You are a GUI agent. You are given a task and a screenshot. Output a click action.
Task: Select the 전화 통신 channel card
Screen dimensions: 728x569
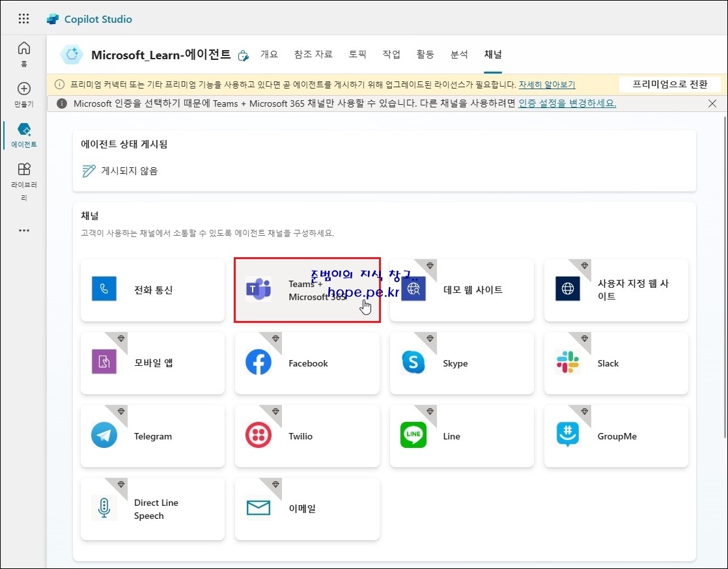(x=152, y=290)
